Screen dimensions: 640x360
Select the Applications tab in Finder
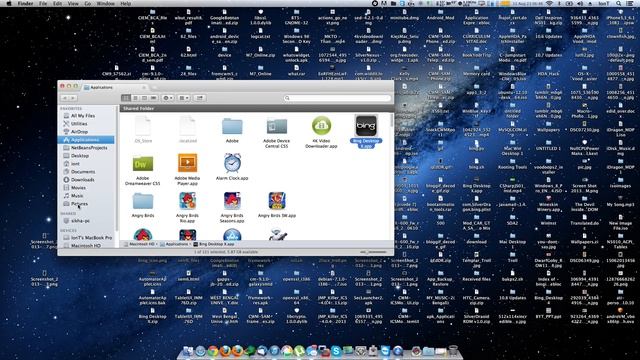[x=116, y=87]
